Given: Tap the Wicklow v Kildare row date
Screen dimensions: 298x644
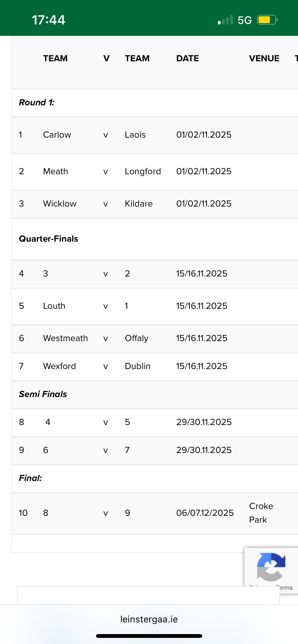Looking at the screenshot, I should 204,204.
